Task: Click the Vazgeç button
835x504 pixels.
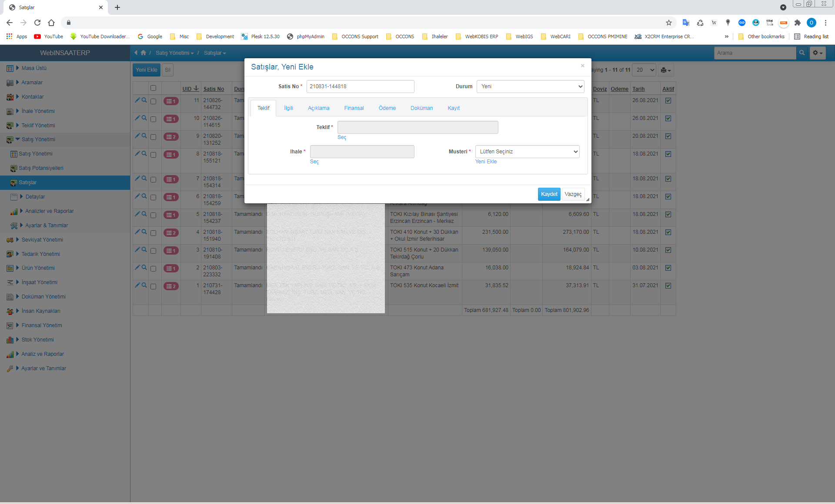Action: pyautogui.click(x=573, y=194)
